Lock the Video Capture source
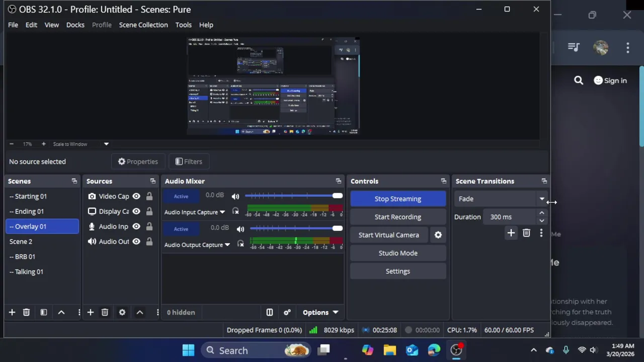This screenshot has height=362, width=644. (x=149, y=196)
